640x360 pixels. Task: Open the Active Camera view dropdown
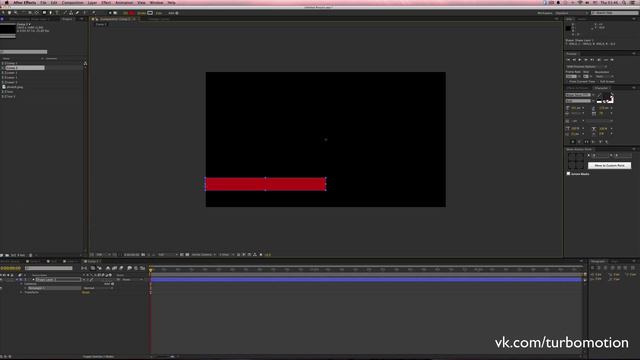click(204, 255)
